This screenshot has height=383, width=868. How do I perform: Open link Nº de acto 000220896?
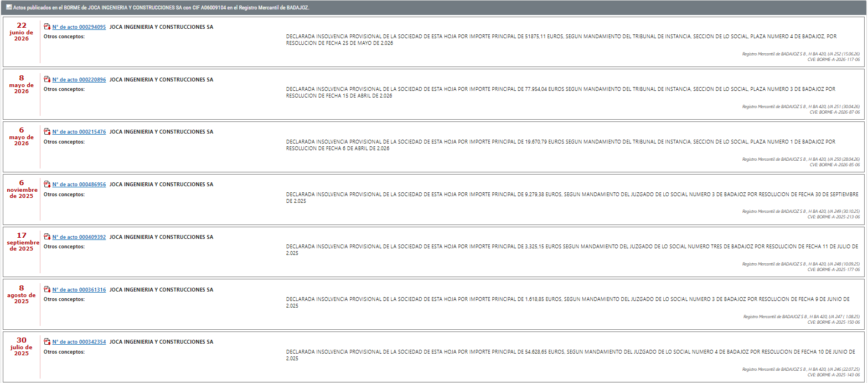(79, 79)
